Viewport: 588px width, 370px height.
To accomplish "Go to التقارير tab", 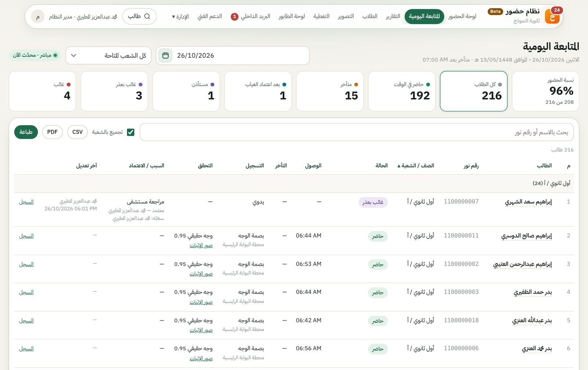I will (x=393, y=17).
